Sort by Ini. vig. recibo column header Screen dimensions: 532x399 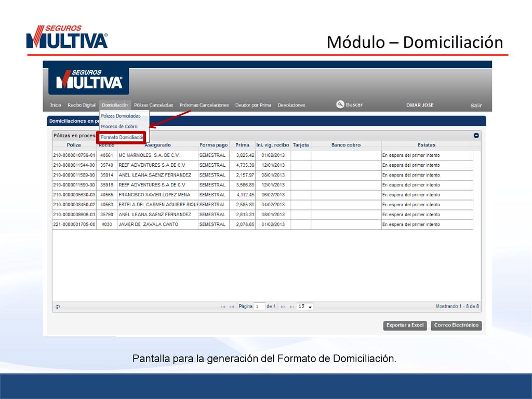tap(273, 145)
